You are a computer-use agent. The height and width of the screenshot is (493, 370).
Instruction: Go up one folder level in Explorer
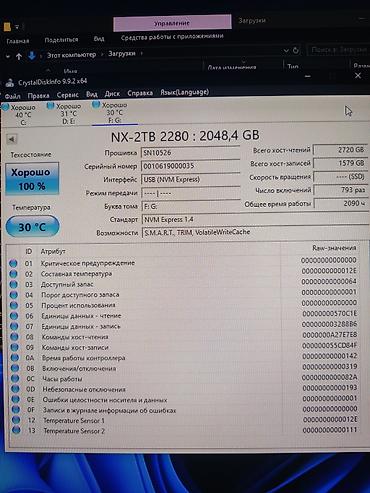[x=19, y=56]
